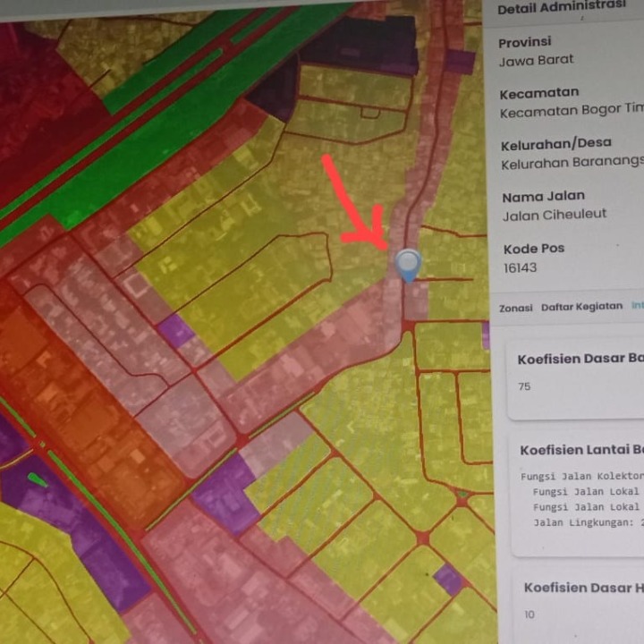Click the small purple square beside the yellow blocks
This screenshot has width=644, height=644.
[175, 330]
